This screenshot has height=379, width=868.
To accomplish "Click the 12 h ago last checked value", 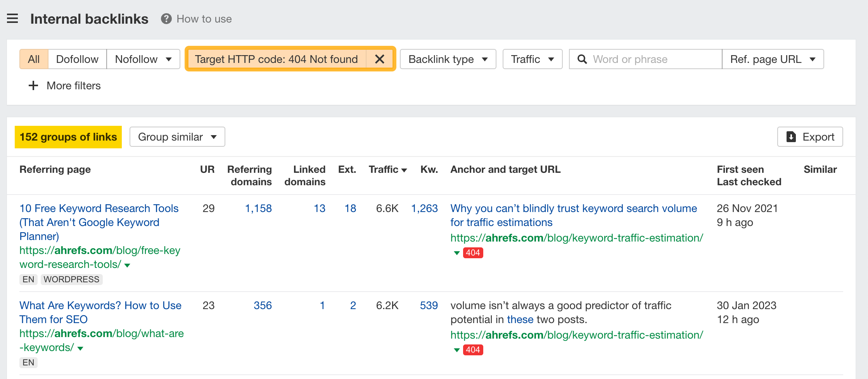I will [x=738, y=319].
